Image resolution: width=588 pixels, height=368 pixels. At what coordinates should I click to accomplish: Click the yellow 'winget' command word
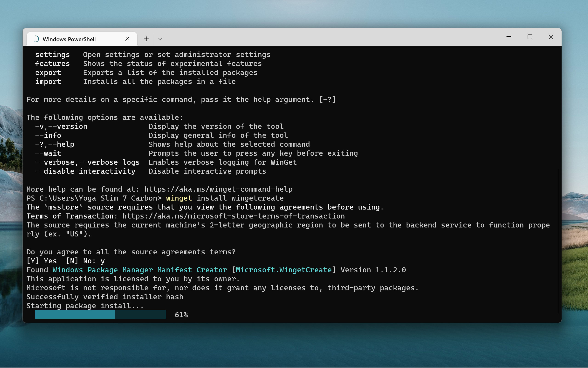click(179, 198)
